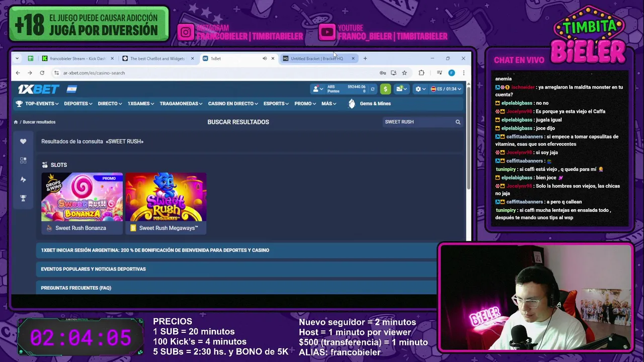Screen dimensions: 644x362
Task: Click the home icon in breadcrumb
Action: click(x=16, y=122)
